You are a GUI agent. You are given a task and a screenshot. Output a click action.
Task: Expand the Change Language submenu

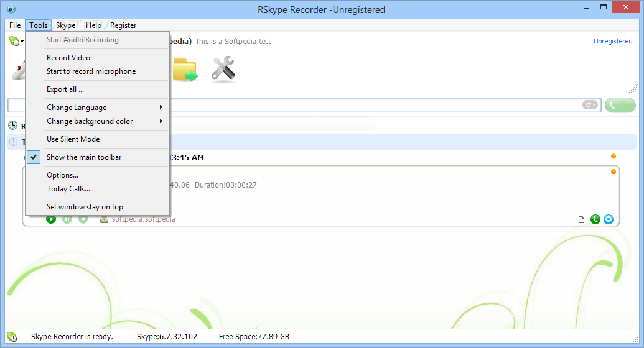tap(98, 108)
